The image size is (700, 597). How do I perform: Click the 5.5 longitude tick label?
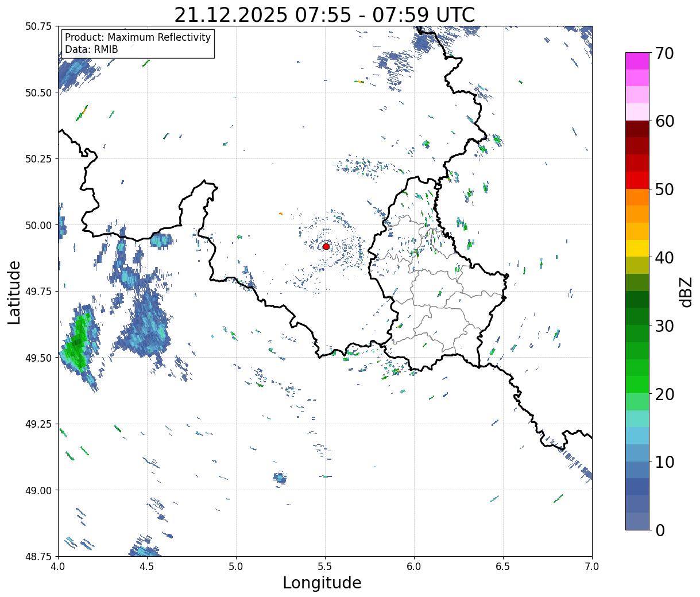click(x=325, y=567)
